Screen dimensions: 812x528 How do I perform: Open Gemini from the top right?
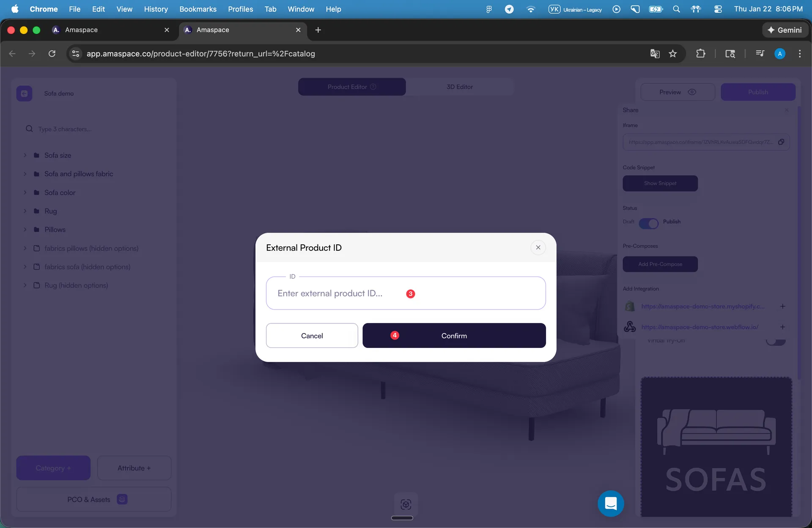pyautogui.click(x=785, y=30)
